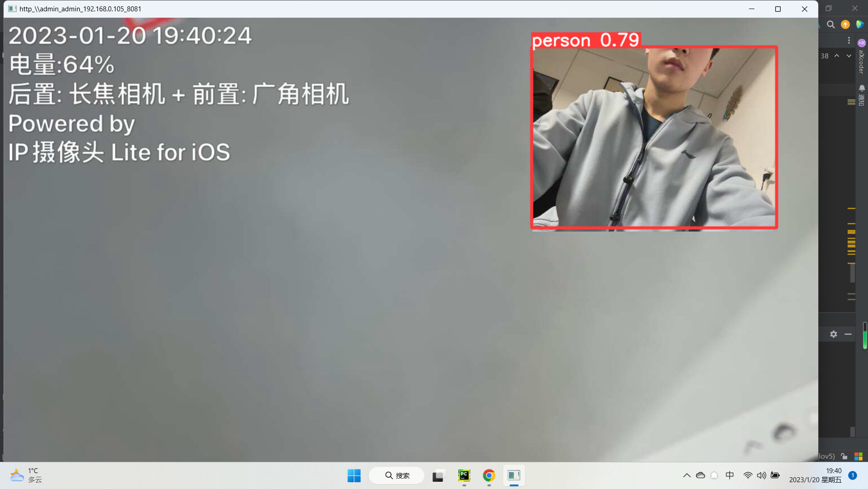Click the battery text 电量:64%
This screenshot has width=868, height=489.
click(62, 64)
